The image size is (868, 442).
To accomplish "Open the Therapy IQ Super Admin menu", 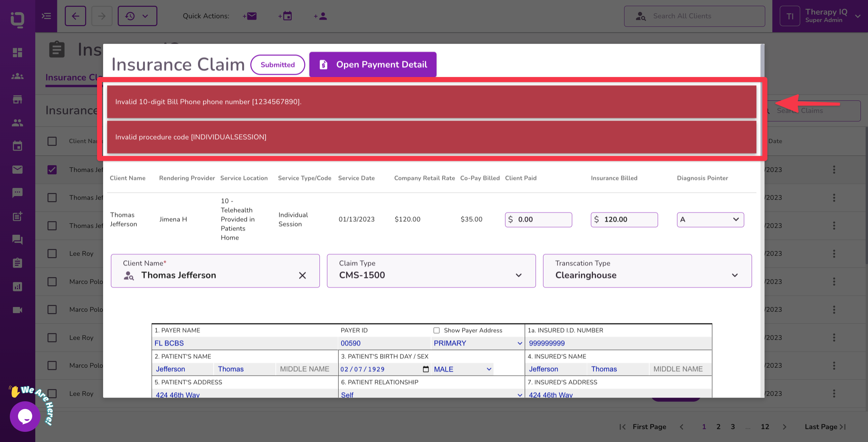I will [x=828, y=16].
